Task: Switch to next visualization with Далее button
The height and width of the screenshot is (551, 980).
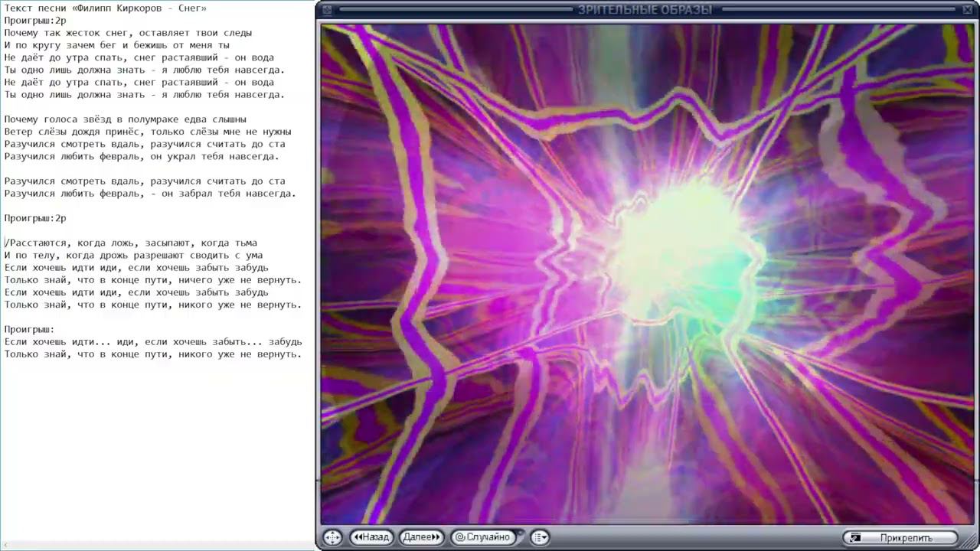Action: tap(421, 537)
